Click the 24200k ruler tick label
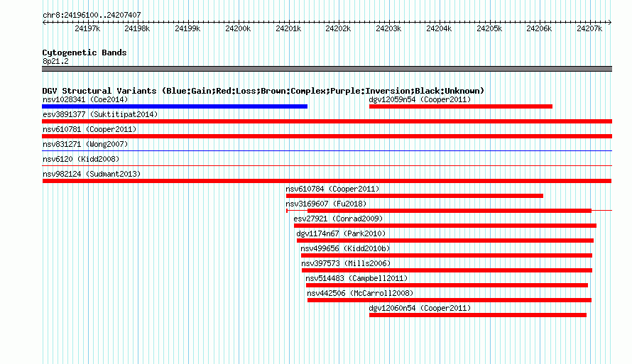This screenshot has height=364, width=632. pos(238,28)
